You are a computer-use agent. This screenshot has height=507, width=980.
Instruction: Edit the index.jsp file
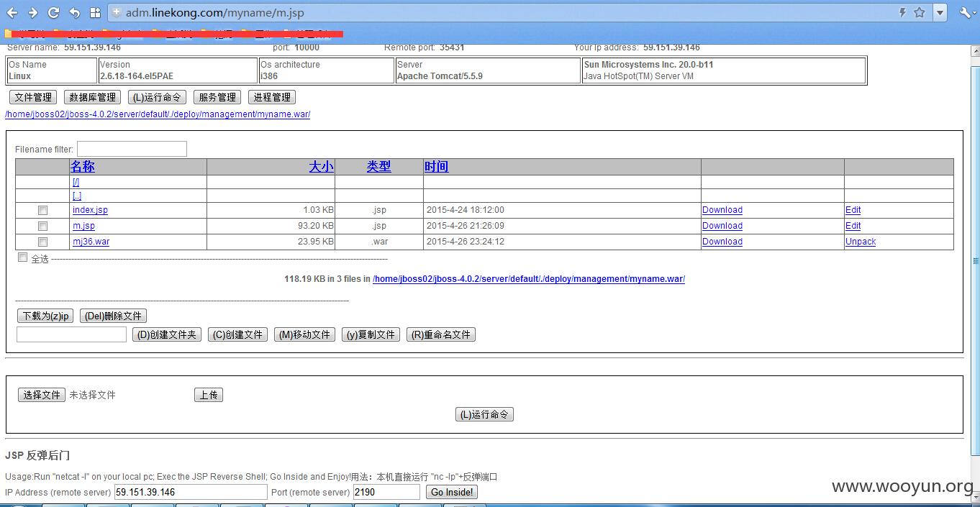pyautogui.click(x=853, y=210)
